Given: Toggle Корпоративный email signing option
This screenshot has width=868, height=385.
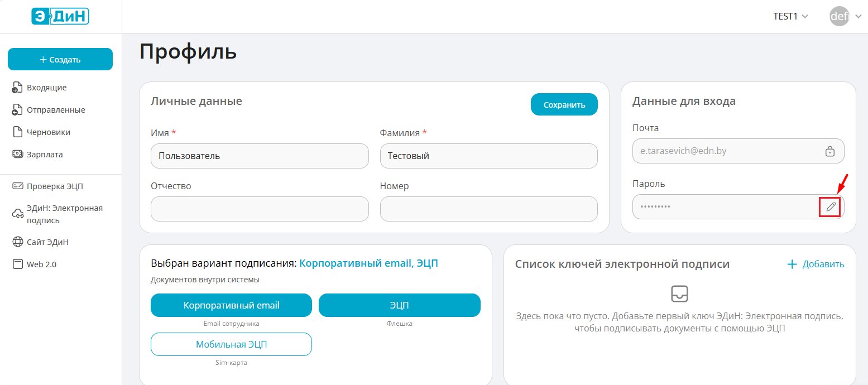Looking at the screenshot, I should [231, 305].
